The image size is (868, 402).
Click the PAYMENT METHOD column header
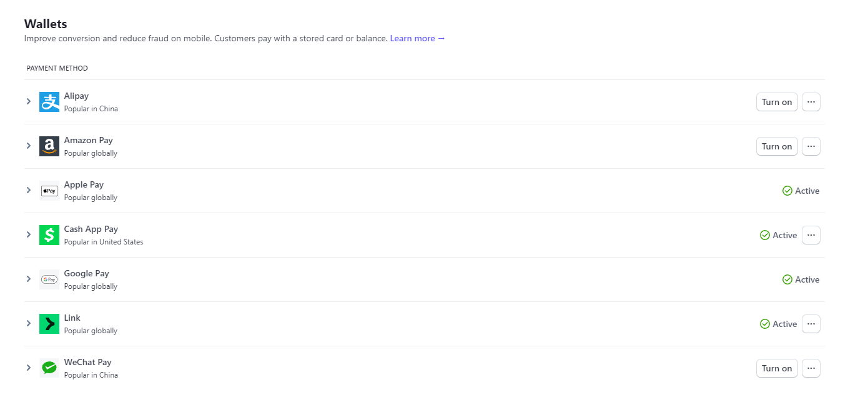(57, 68)
